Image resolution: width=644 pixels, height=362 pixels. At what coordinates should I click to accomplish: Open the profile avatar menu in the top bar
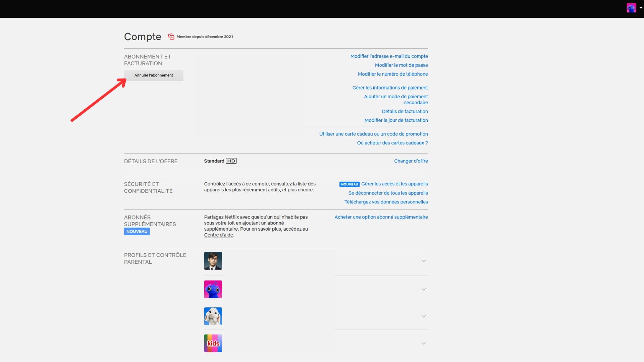(x=631, y=8)
